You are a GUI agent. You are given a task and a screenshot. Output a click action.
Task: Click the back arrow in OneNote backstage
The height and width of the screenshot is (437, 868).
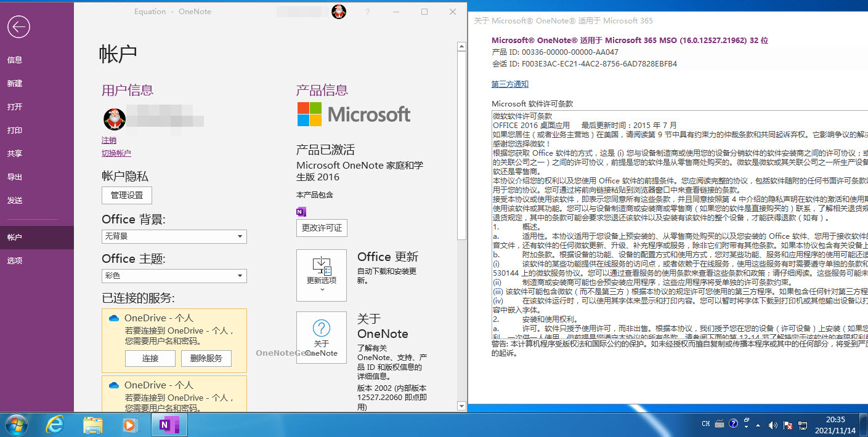(18, 26)
